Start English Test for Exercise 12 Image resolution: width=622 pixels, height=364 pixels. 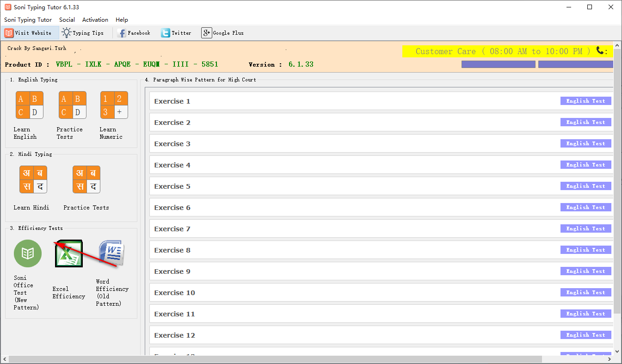click(585, 335)
